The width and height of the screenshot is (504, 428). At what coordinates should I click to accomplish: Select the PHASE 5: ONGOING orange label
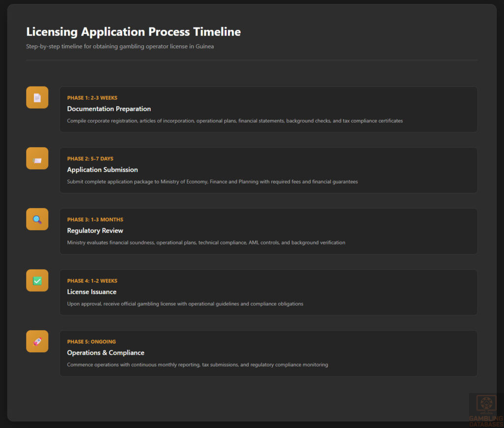[91, 341]
